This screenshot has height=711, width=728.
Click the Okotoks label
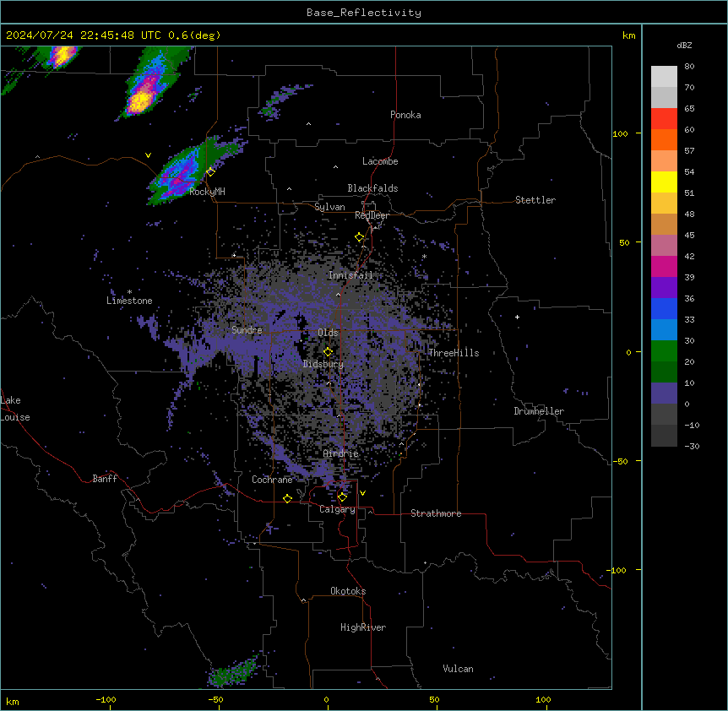[x=348, y=591]
